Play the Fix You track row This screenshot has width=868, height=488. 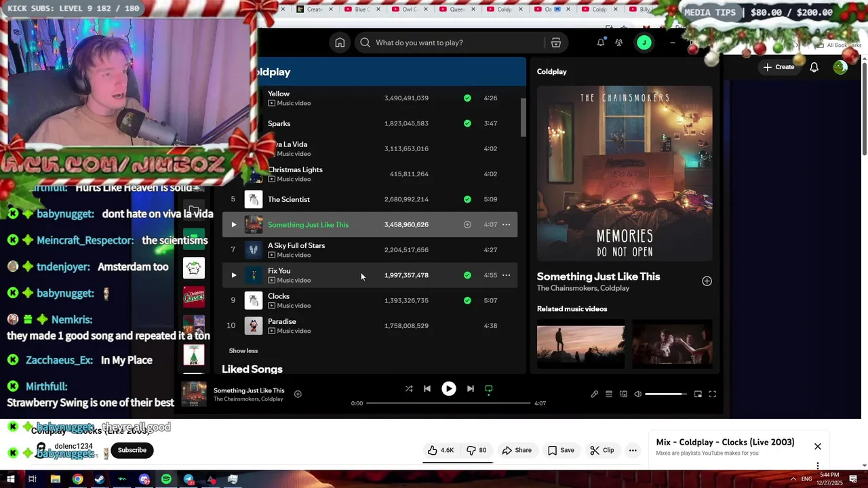234,275
